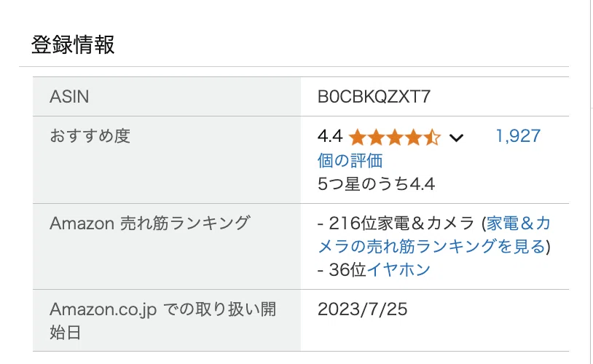The image size is (593, 364).
Task: Select the ASIN value B0CBKQZXT7
Action: [374, 96]
